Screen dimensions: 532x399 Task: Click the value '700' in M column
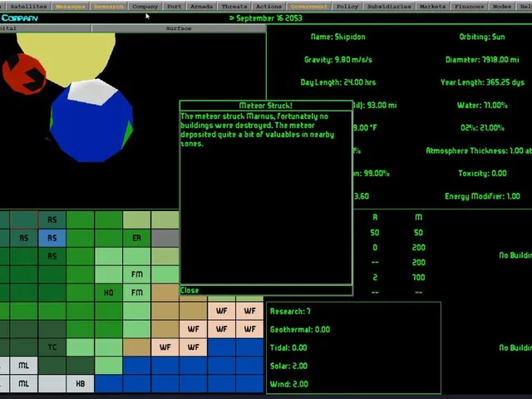coord(419,277)
